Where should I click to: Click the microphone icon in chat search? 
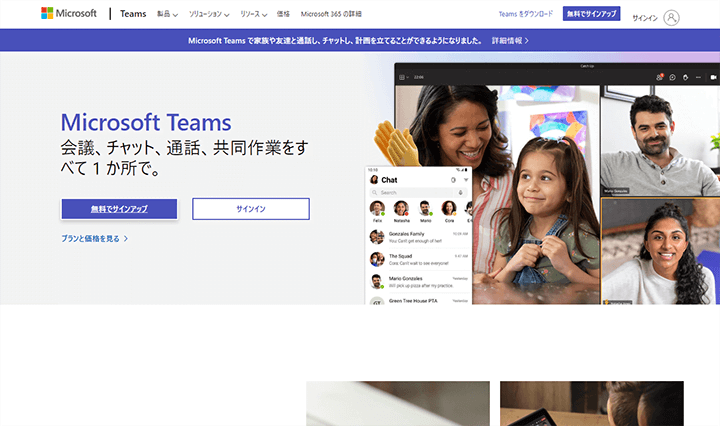tap(459, 192)
